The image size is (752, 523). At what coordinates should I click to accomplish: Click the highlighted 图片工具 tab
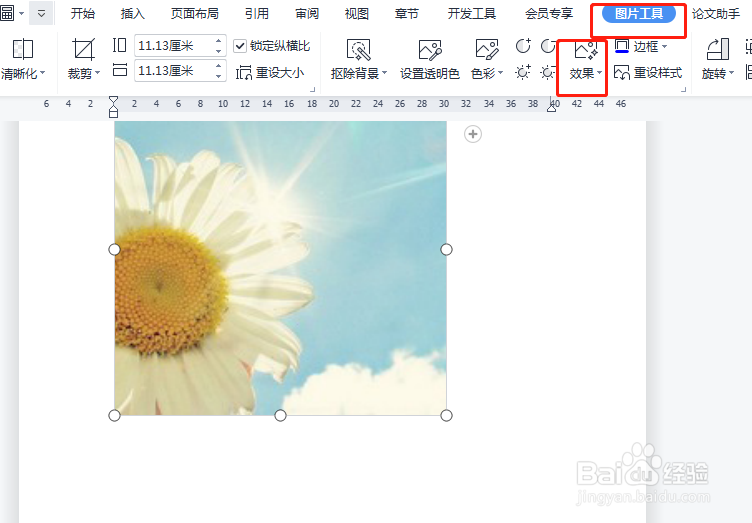coord(639,14)
